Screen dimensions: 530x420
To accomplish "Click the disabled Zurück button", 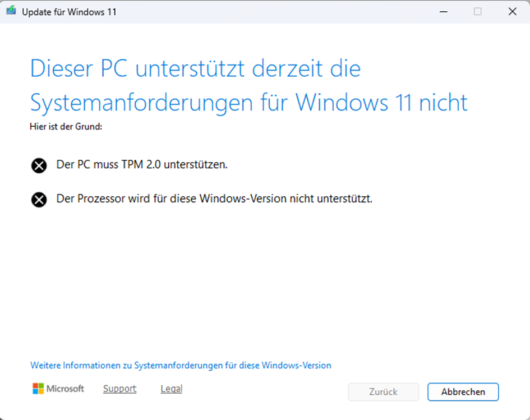I will [383, 392].
